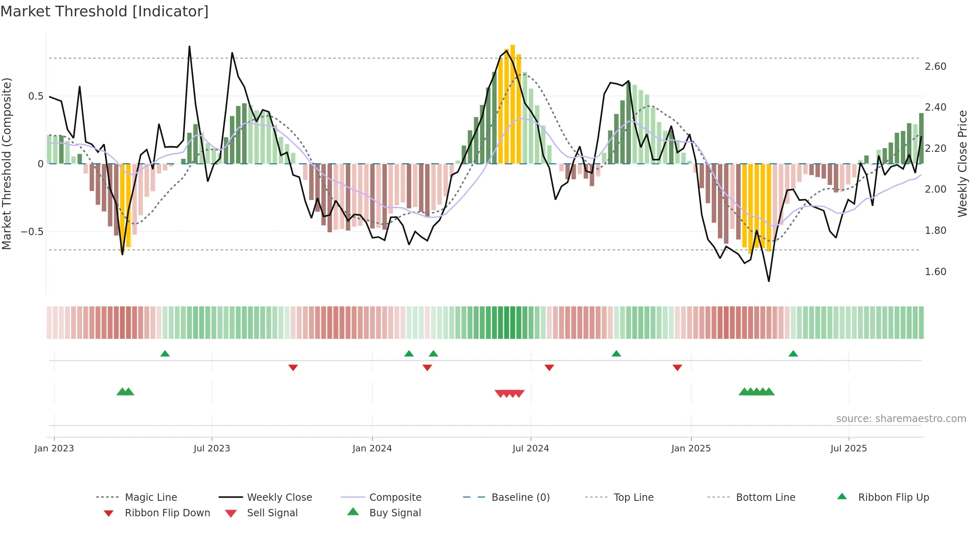Click the −0.5 left axis tick
Image resolution: width=980 pixels, height=551 pixels.
pos(32,232)
